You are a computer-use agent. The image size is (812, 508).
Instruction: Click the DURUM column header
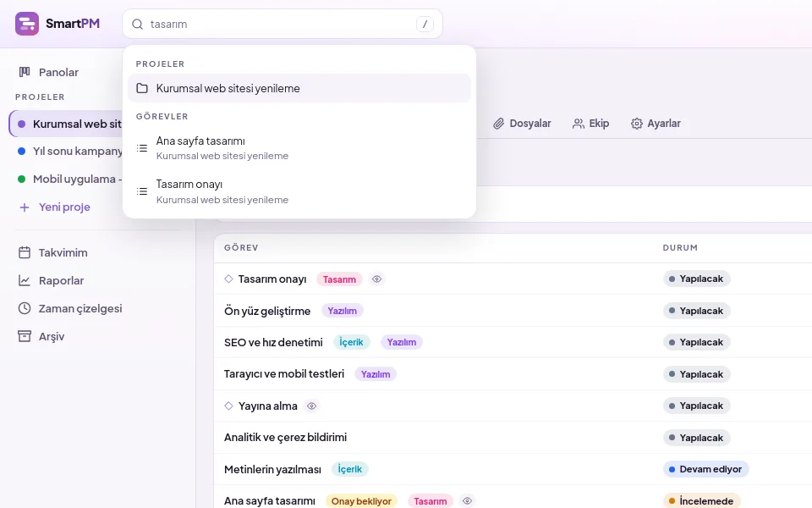(x=680, y=248)
